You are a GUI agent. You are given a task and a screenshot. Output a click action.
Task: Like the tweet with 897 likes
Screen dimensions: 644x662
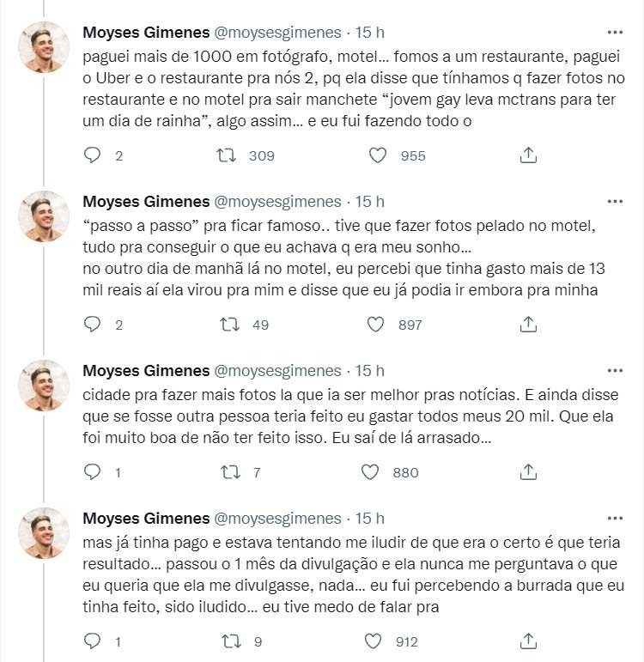pyautogui.click(x=375, y=325)
